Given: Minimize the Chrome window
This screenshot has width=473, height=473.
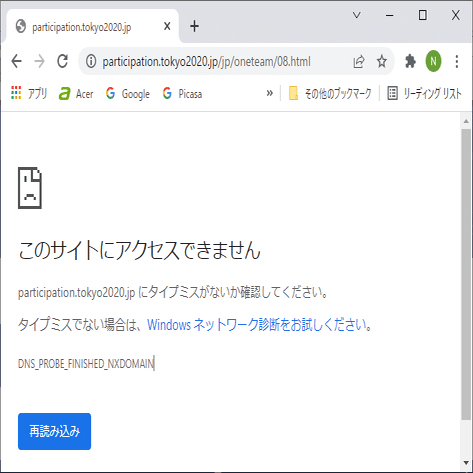Looking at the screenshot, I should (390, 15).
